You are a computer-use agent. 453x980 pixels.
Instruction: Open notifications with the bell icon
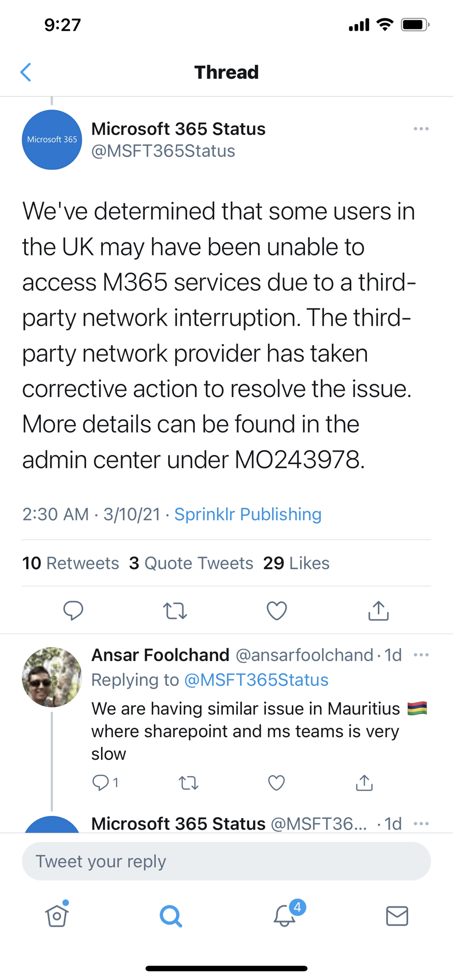(284, 916)
